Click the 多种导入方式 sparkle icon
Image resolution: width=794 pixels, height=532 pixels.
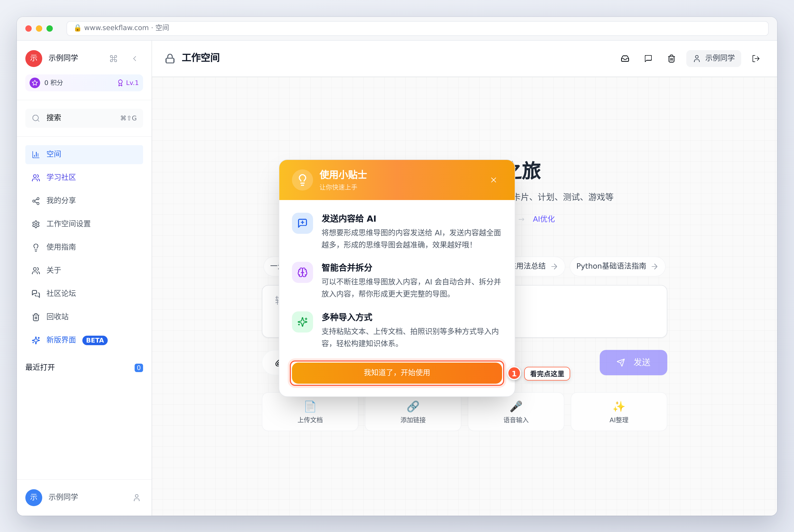tap(302, 322)
